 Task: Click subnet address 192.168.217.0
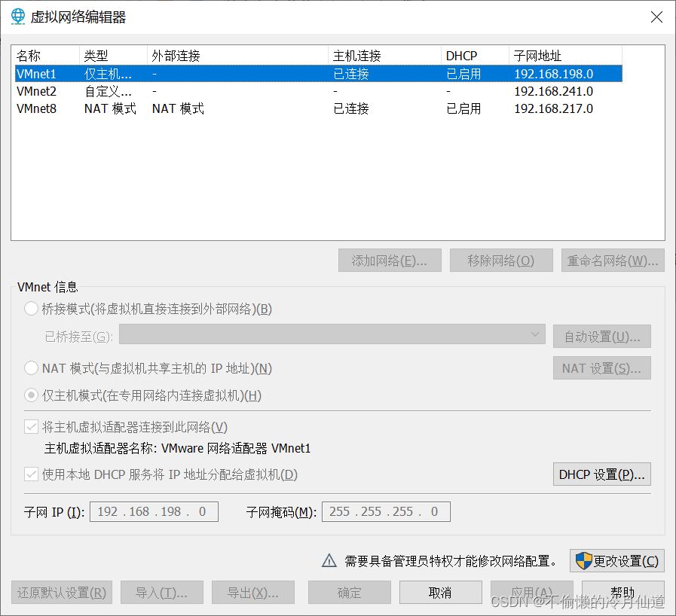553,108
